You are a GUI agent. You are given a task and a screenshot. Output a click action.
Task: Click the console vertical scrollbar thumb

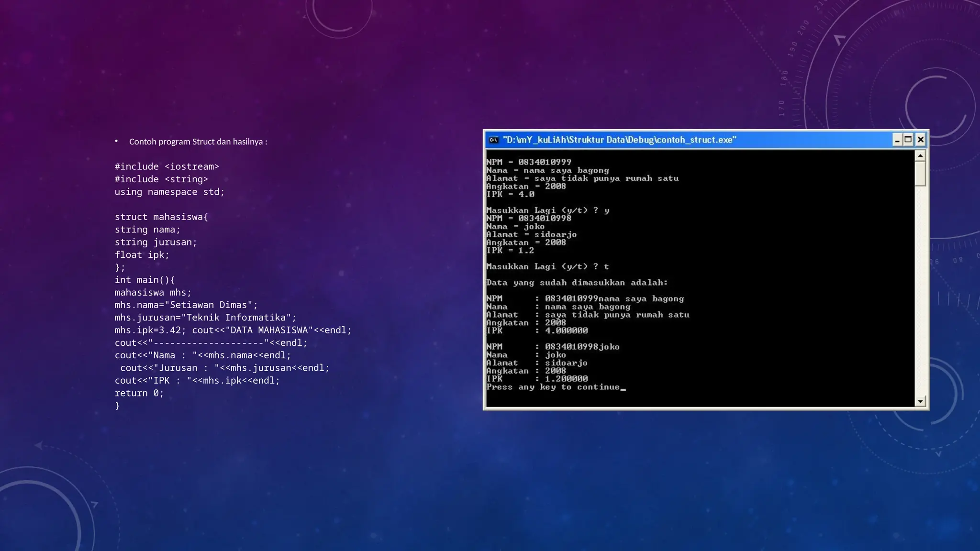920,173
